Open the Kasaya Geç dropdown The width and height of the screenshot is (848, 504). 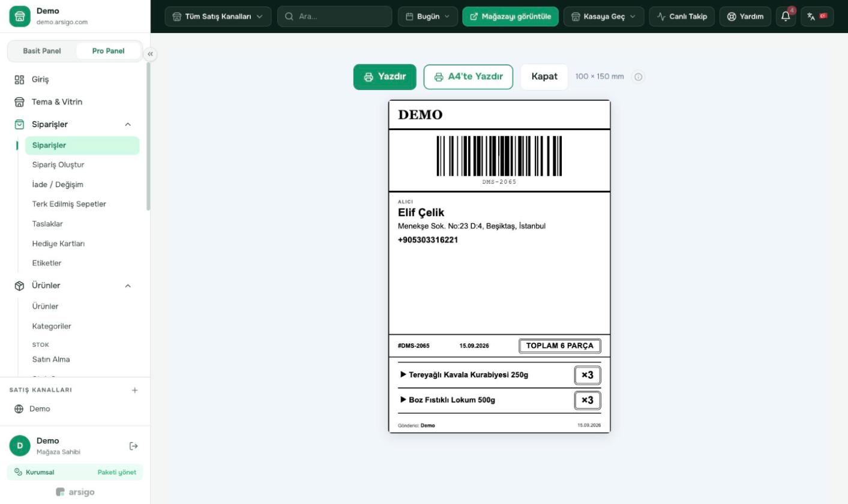604,16
